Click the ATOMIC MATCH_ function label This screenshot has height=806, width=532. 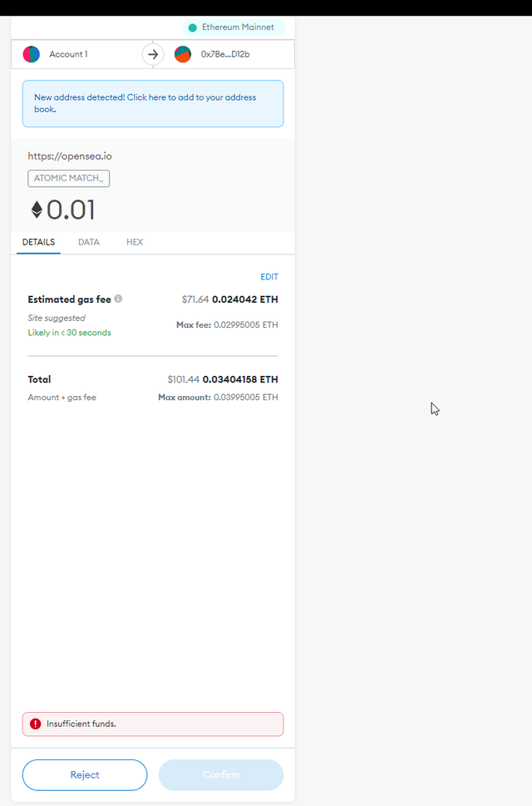pos(69,178)
